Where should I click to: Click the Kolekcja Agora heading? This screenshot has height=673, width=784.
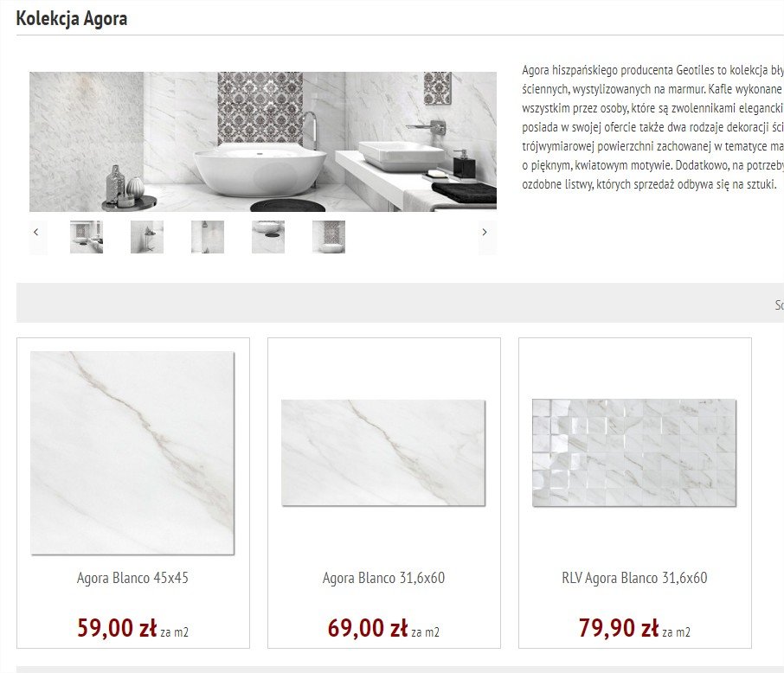(72, 19)
